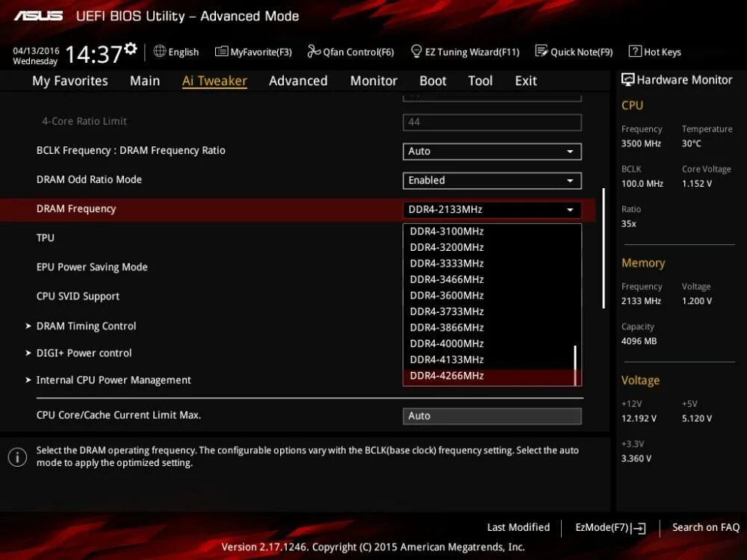
Task: Open Search on FAQ link
Action: 706,528
